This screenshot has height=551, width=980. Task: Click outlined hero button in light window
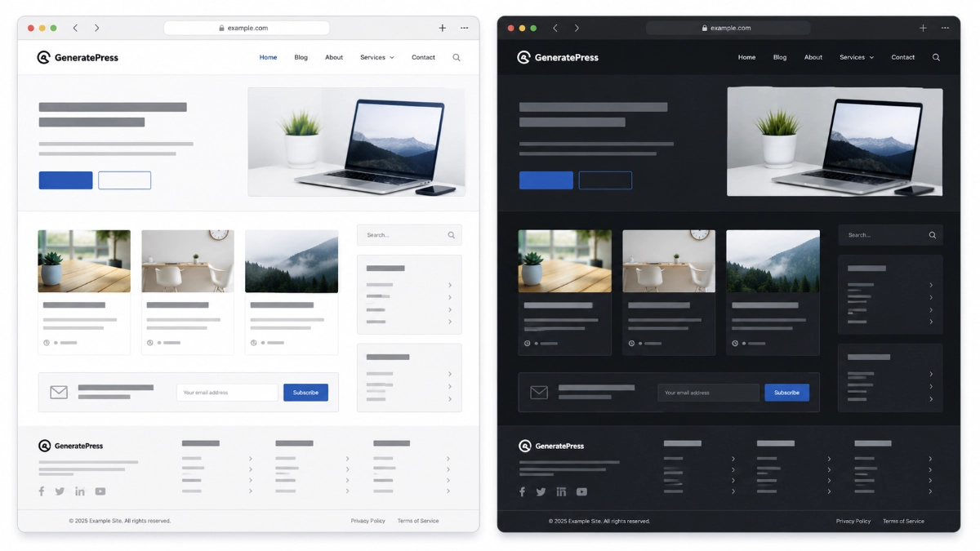click(124, 180)
